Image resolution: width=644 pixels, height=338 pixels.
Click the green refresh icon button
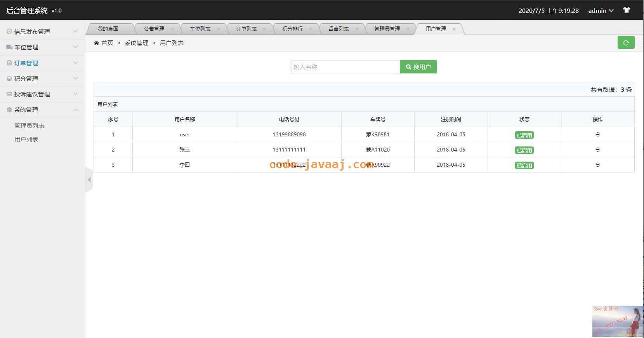point(626,43)
